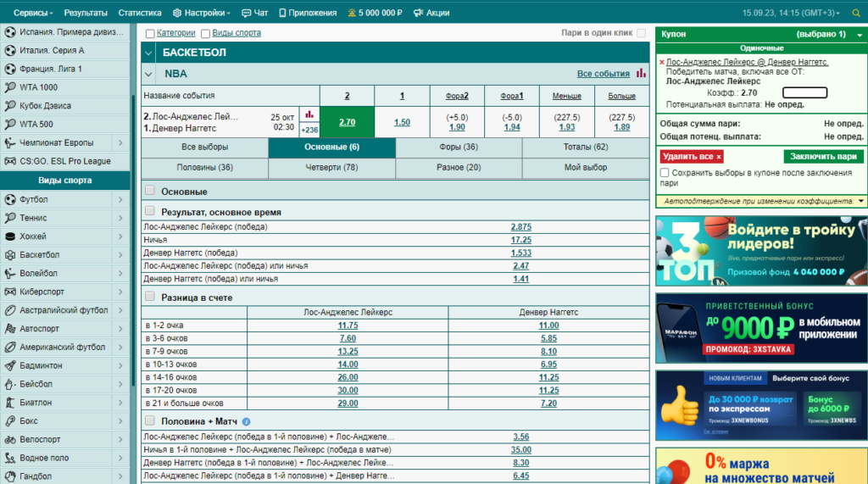The width and height of the screenshot is (868, 484).
Task: Click the Заключить пари button
Action: coord(823,156)
